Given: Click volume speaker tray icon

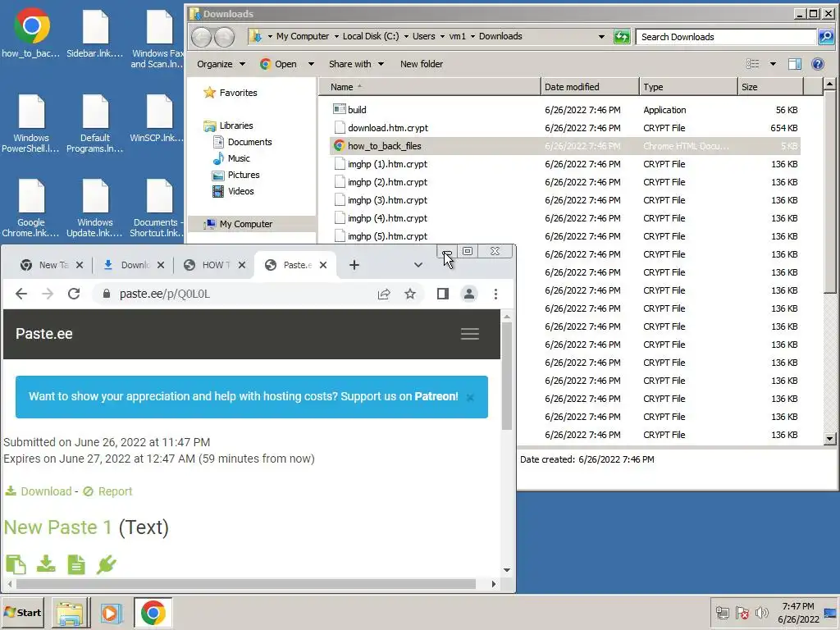Looking at the screenshot, I should click(x=761, y=613).
